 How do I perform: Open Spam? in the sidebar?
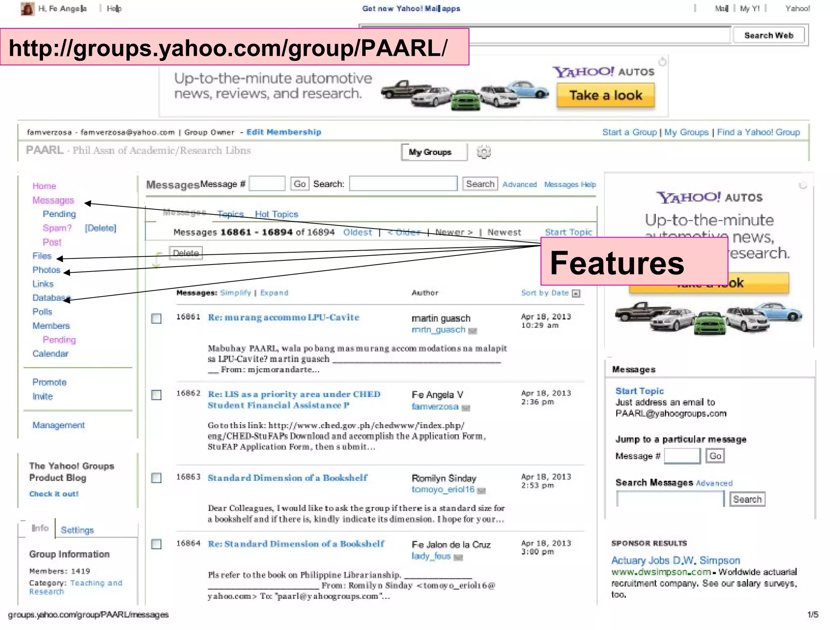[57, 228]
